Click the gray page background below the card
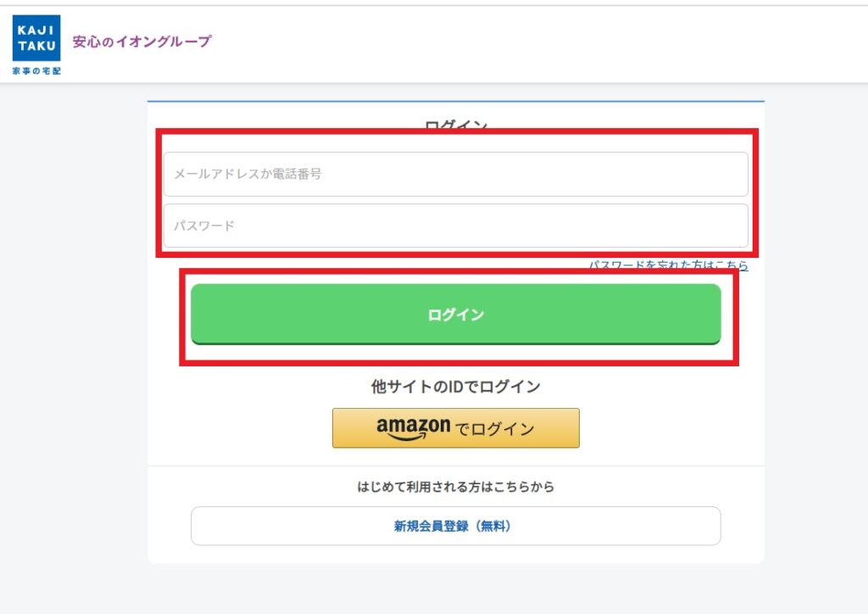868x614 pixels. click(455, 589)
